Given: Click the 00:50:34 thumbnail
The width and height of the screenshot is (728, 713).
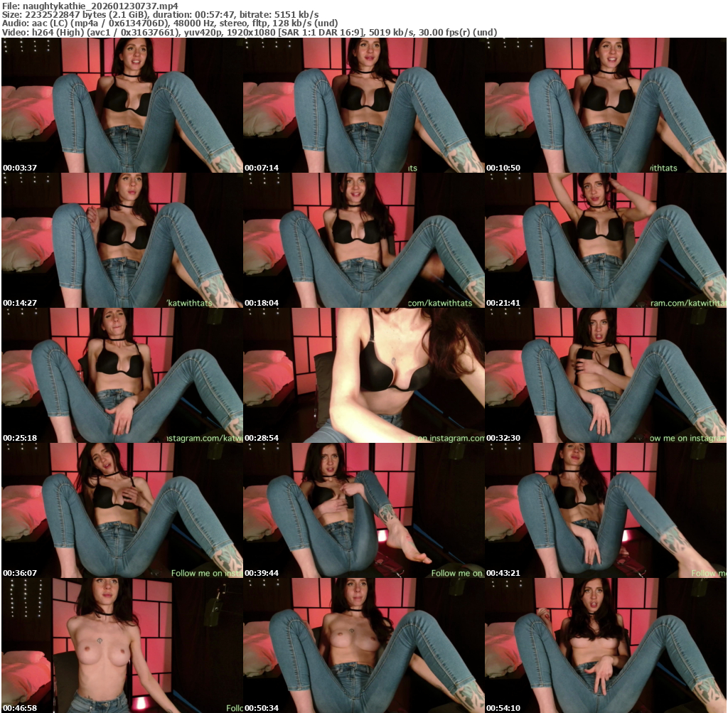Looking at the screenshot, I should (x=363, y=645).
